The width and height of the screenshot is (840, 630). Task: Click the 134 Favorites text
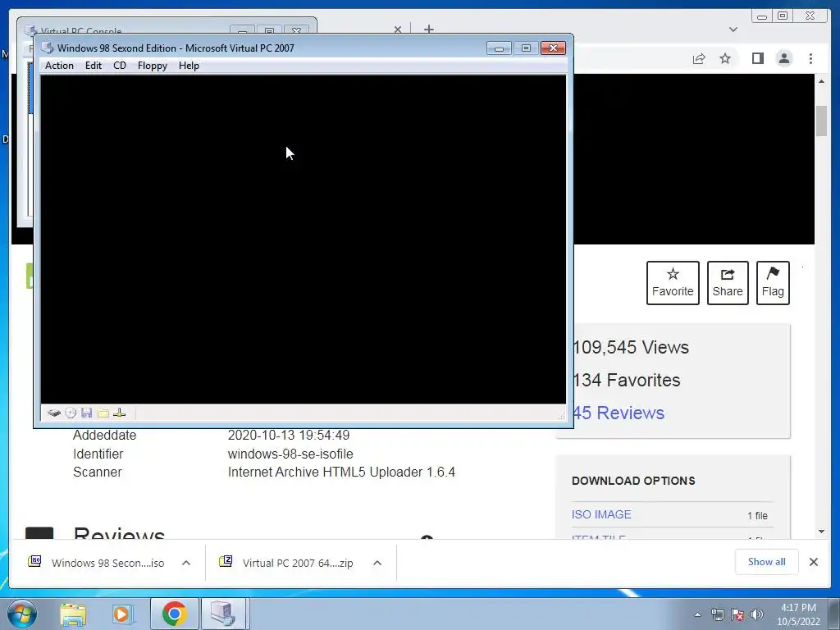pyautogui.click(x=627, y=380)
